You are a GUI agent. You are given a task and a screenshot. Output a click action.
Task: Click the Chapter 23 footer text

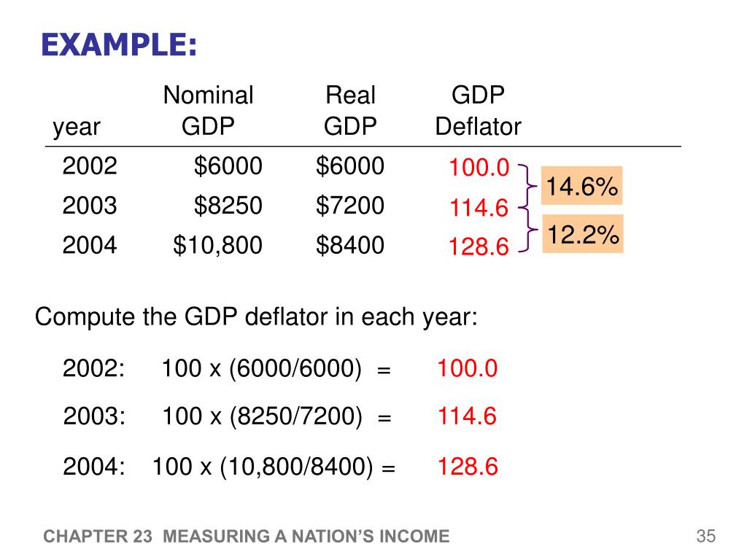(x=246, y=537)
